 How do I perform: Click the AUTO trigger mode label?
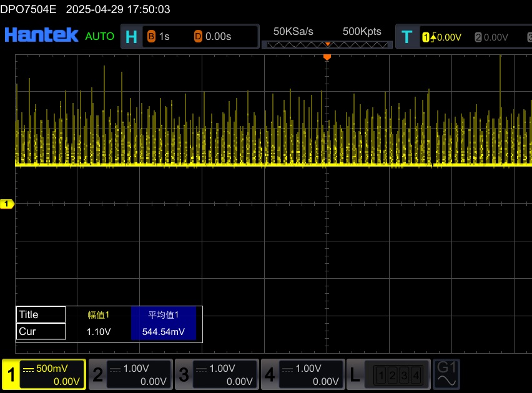100,36
